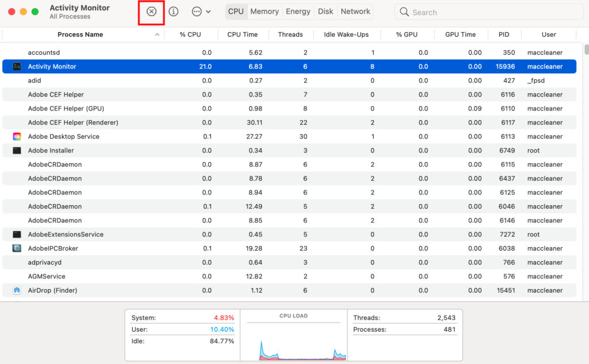Switch to the Energy tab
This screenshot has height=364, width=589.
tap(298, 12)
